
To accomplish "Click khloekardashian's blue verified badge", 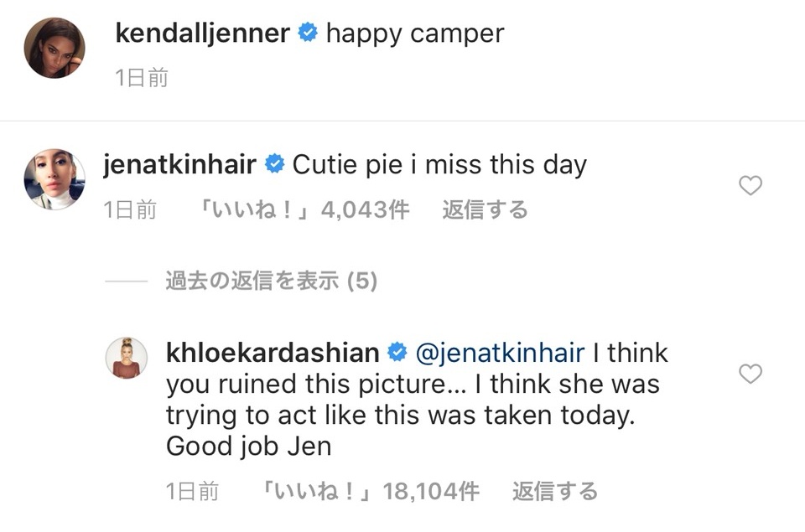I will (397, 353).
